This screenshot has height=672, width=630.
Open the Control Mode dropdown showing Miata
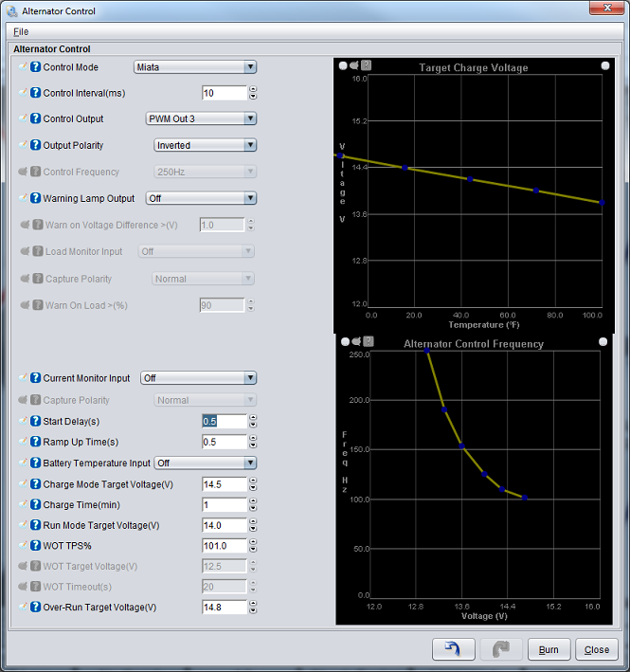coord(195,67)
